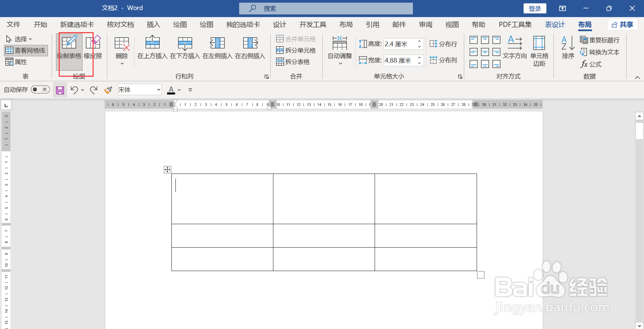Screen dimensions: 644x329
Task: Click Sort (排序) button
Action: pyautogui.click(x=568, y=48)
